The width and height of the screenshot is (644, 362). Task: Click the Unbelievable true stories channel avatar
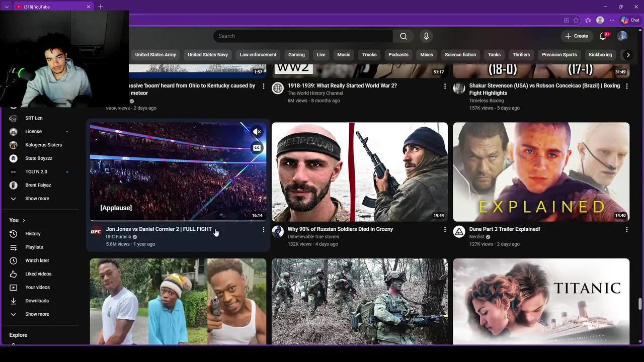pos(278,231)
